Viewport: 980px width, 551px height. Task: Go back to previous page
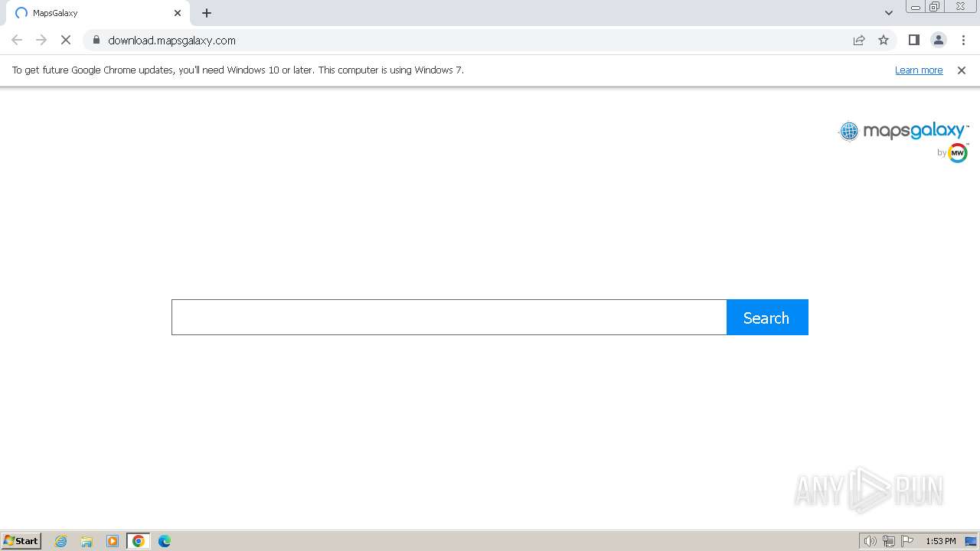[17, 40]
